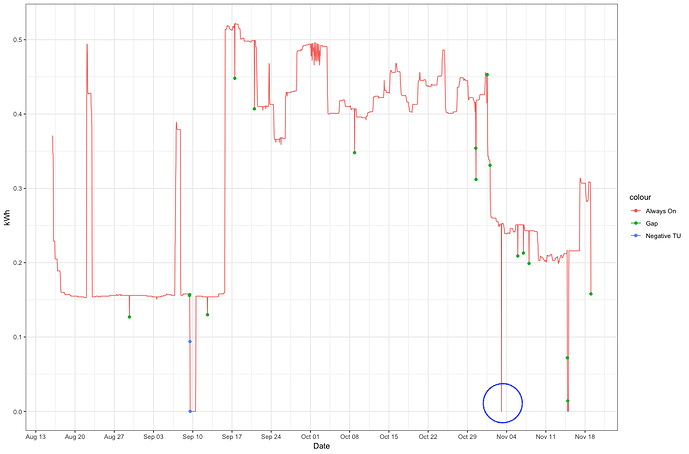Click the '0.0' y-axis tick label
This screenshot has height=454, width=689.
coord(18,412)
